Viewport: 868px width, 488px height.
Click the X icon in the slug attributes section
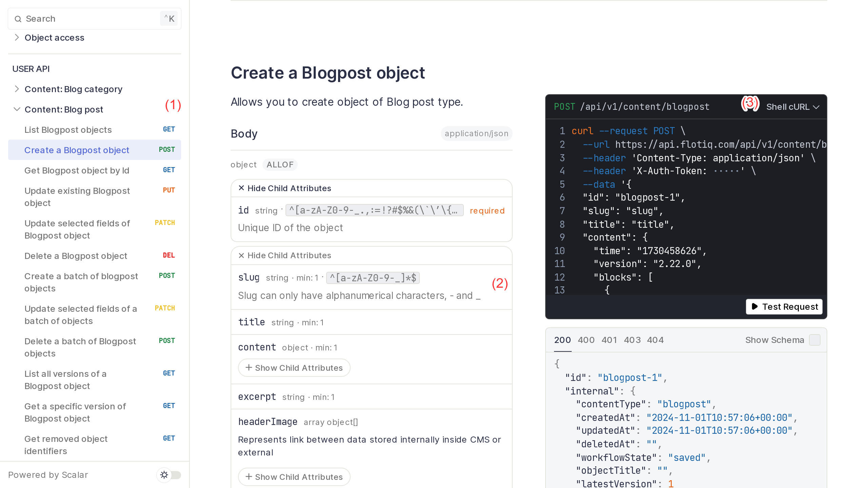pos(241,255)
